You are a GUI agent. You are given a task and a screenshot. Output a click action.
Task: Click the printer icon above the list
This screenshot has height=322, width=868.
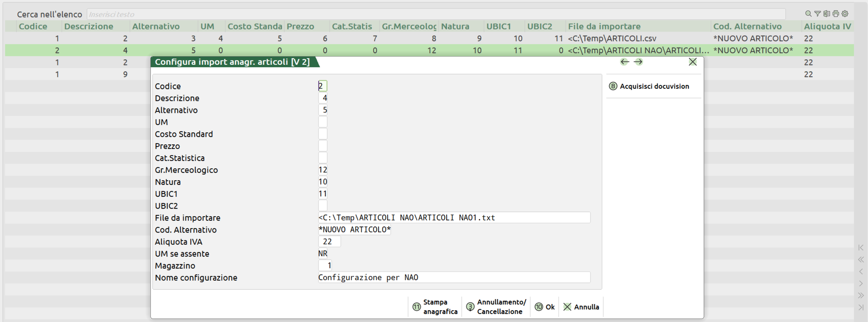click(836, 14)
